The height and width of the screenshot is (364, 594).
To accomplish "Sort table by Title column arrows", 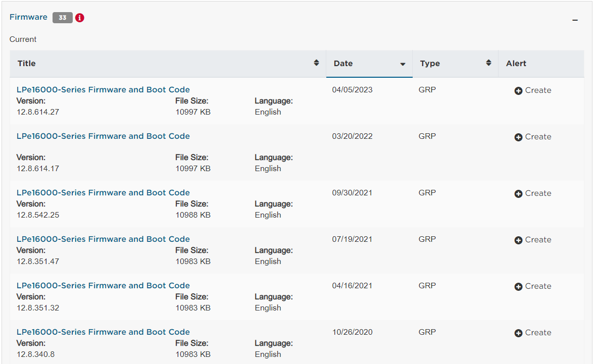I will click(x=316, y=63).
